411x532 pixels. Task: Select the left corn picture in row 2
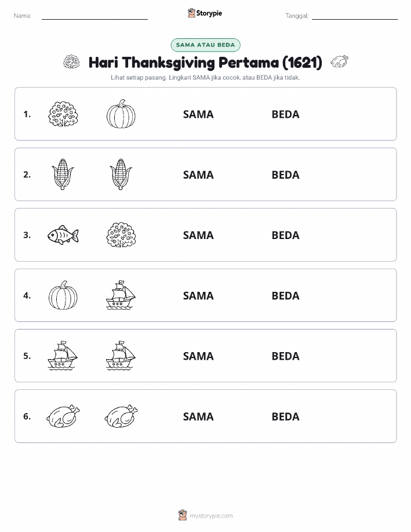coord(63,175)
